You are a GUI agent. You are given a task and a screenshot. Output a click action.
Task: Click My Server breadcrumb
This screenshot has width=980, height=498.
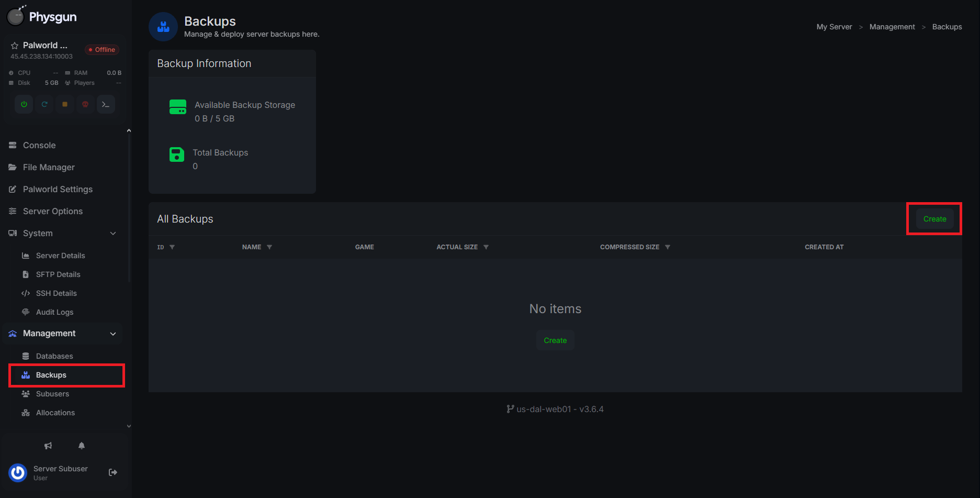[x=834, y=27]
